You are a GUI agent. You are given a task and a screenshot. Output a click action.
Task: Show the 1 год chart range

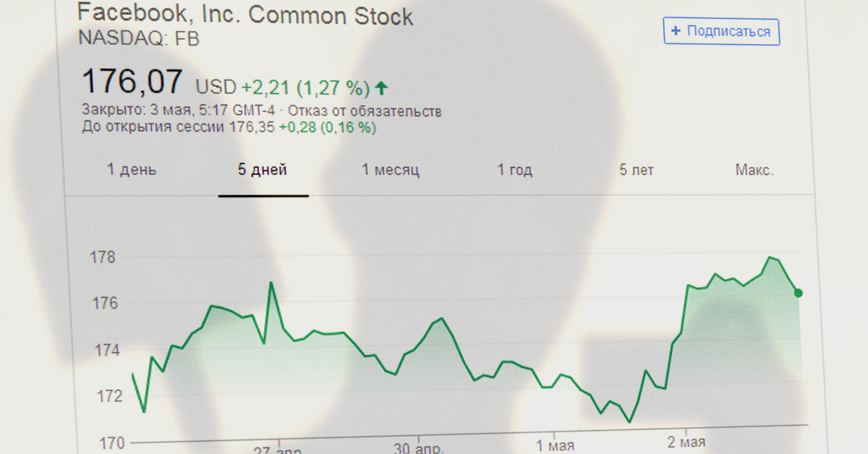pyautogui.click(x=514, y=171)
